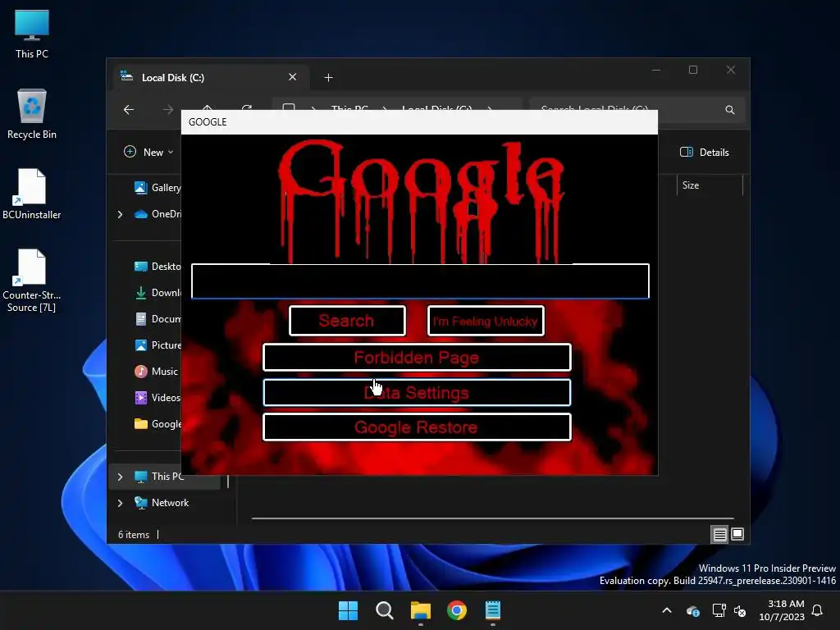The height and width of the screenshot is (630, 840).
Task: Open the Data Settings button
Action: pos(417,393)
